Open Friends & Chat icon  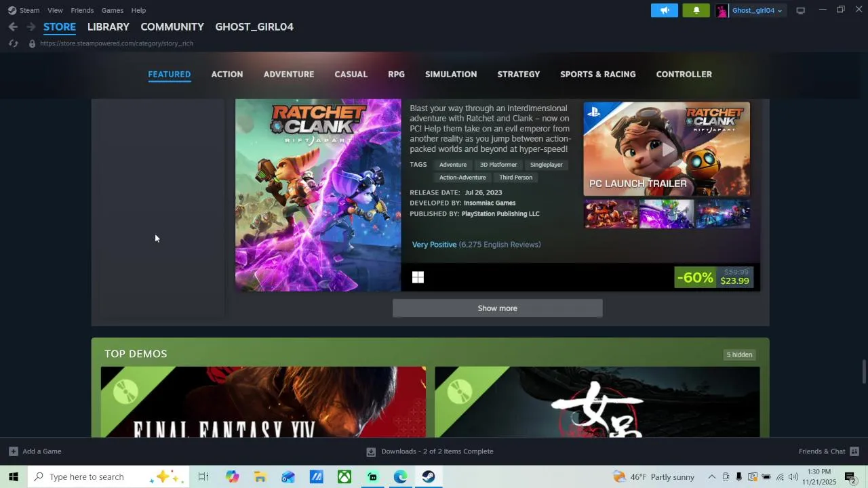[x=854, y=451]
